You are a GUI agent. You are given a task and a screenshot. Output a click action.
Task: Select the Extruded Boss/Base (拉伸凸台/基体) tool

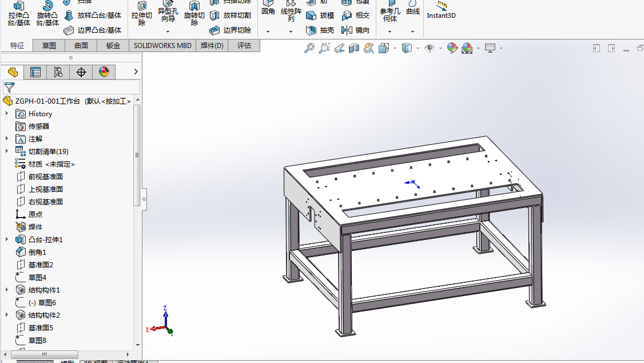tap(19, 13)
